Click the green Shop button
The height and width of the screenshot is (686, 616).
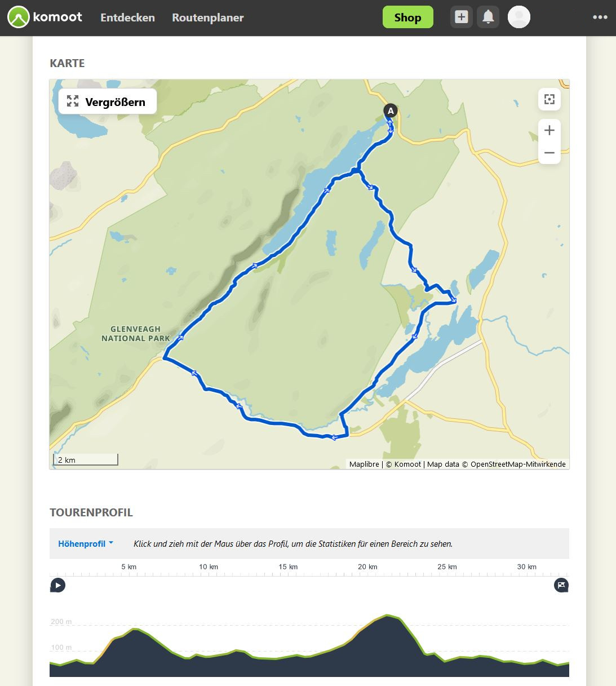pyautogui.click(x=407, y=17)
